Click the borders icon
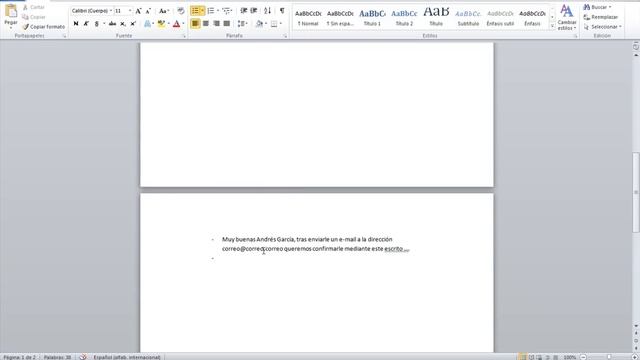640x360 pixels. (x=274, y=24)
